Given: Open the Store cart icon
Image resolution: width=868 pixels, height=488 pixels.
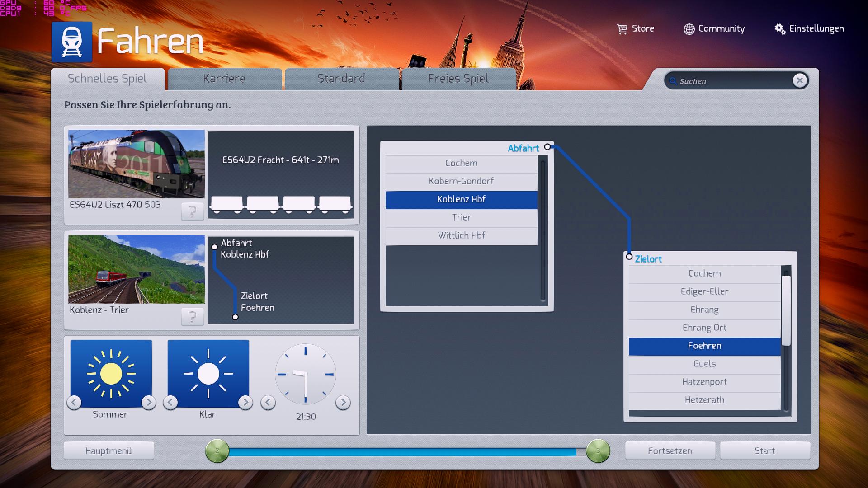Looking at the screenshot, I should pos(622,29).
